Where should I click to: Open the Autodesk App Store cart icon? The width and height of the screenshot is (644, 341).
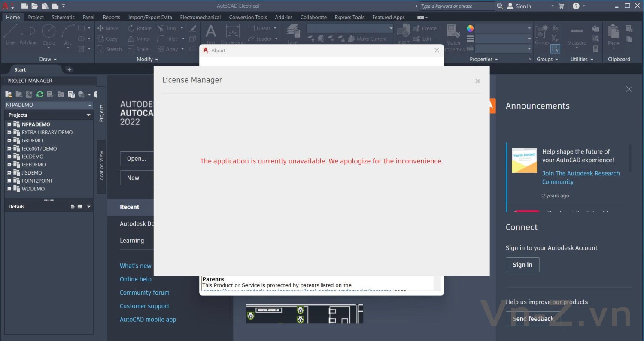561,6
